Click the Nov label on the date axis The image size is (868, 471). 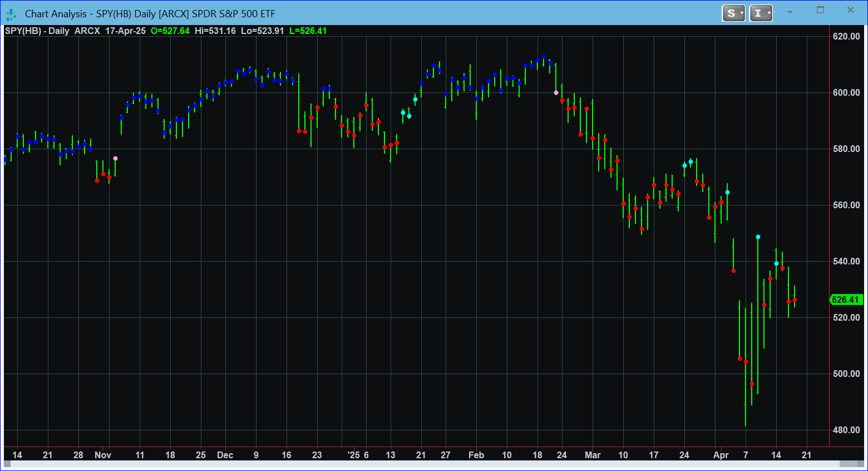[103, 455]
